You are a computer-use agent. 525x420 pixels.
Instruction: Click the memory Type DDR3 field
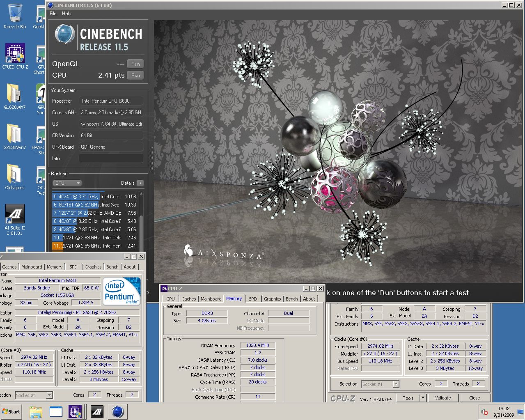click(x=207, y=313)
